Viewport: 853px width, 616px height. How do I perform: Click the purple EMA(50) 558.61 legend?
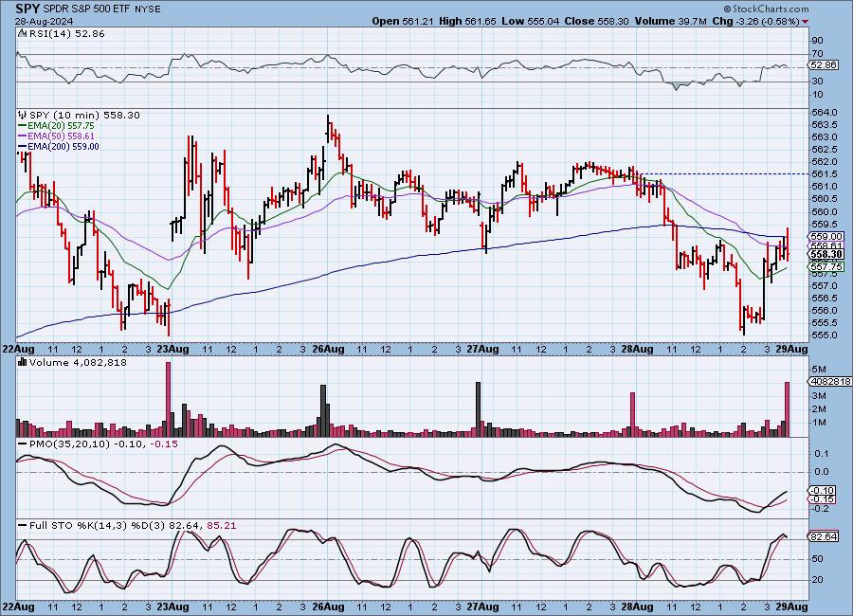(61, 136)
